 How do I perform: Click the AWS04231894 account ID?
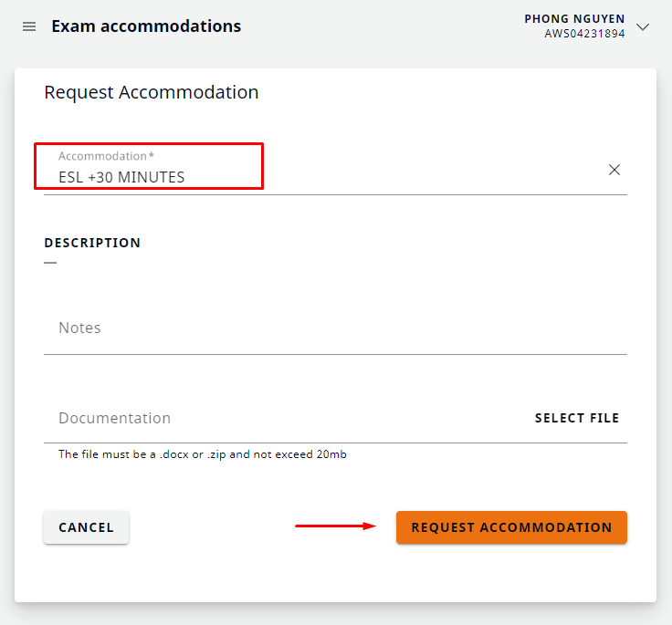coord(584,34)
